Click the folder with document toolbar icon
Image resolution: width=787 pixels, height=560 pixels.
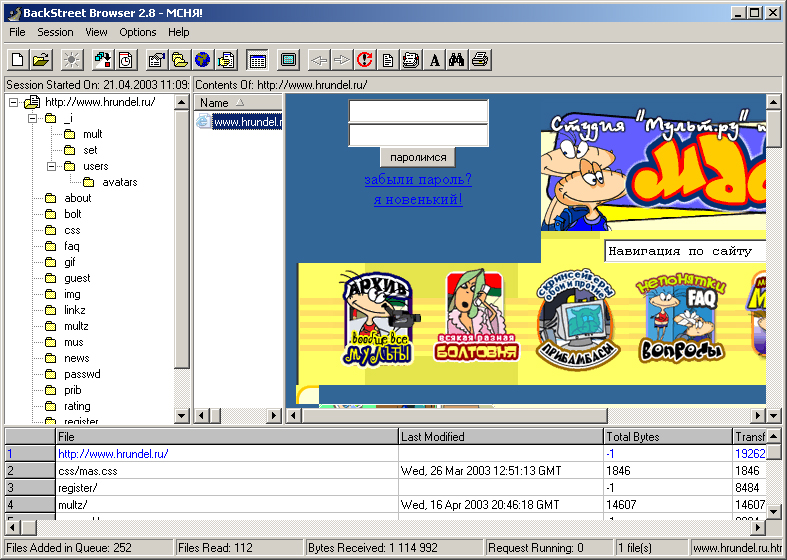[226, 60]
